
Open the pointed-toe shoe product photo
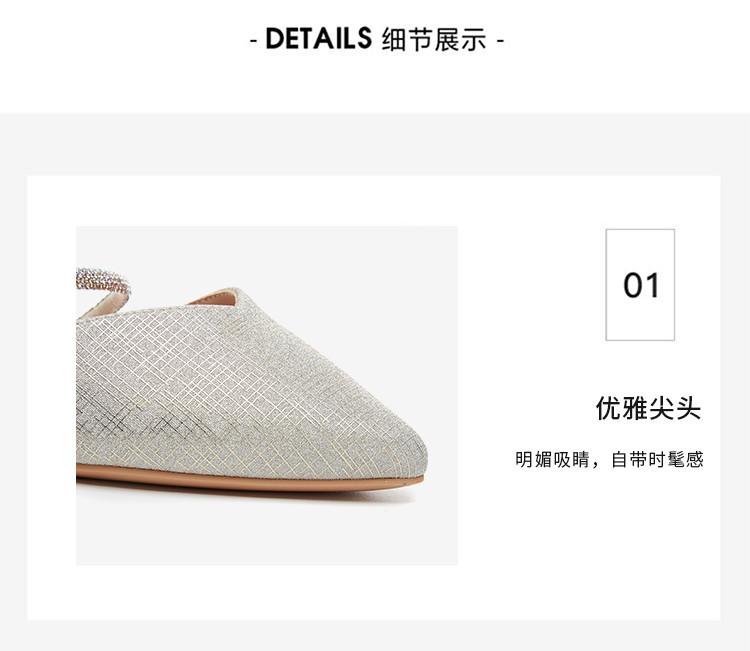coord(267,396)
